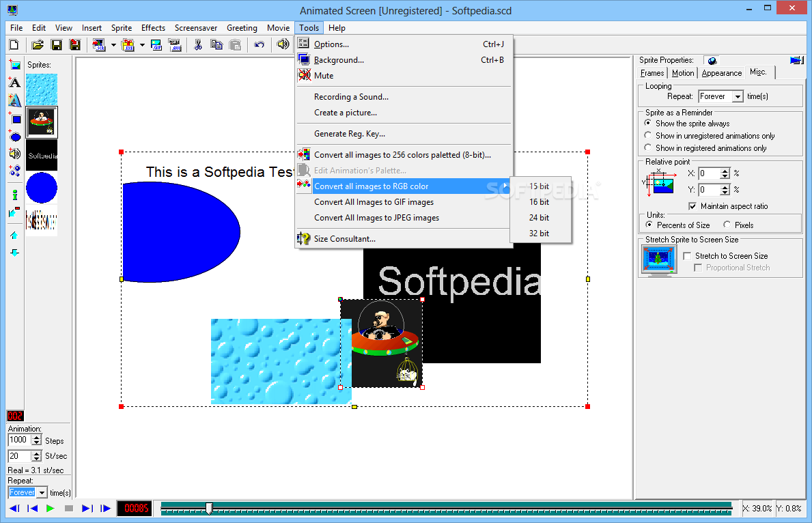Screen dimensions: 812x523
Task: Click Convert All Images to GIF images
Action: 404,202
